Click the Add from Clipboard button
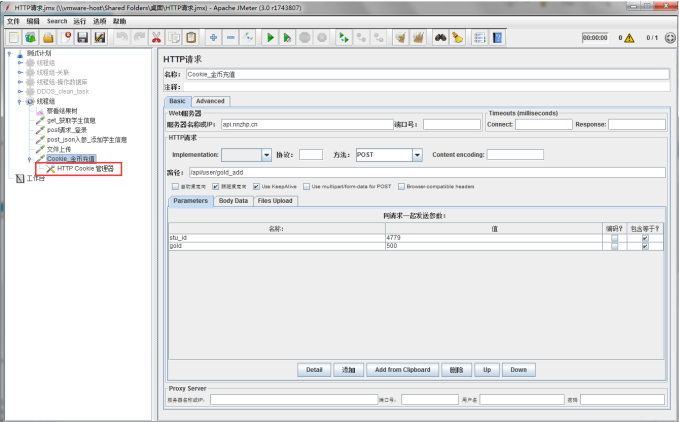This screenshot has width=679, height=422. [400, 369]
